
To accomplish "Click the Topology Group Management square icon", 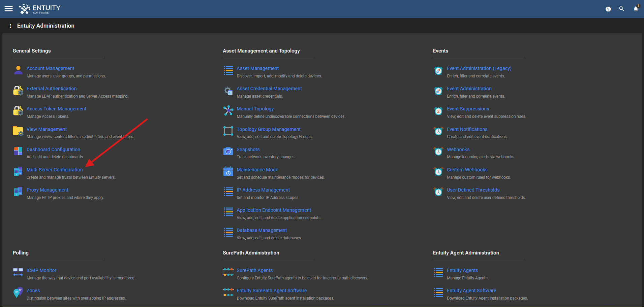I will coord(228,131).
